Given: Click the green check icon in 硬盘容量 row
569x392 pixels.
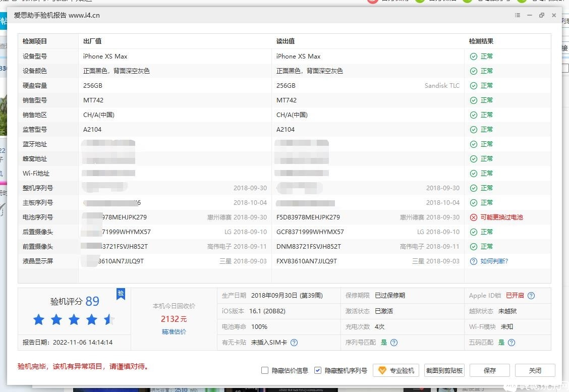Looking at the screenshot, I should pyautogui.click(x=474, y=86).
